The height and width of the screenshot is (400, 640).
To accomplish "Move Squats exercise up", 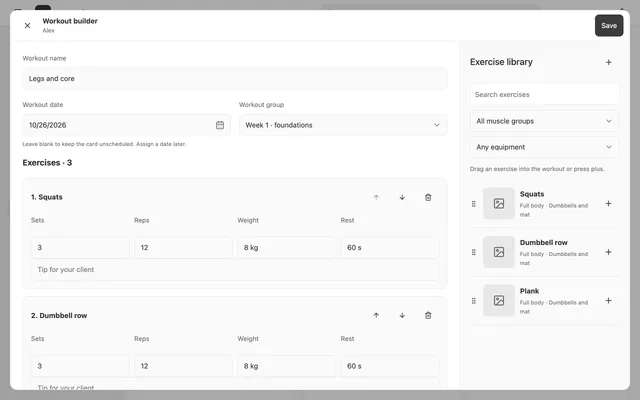I will pos(376,197).
